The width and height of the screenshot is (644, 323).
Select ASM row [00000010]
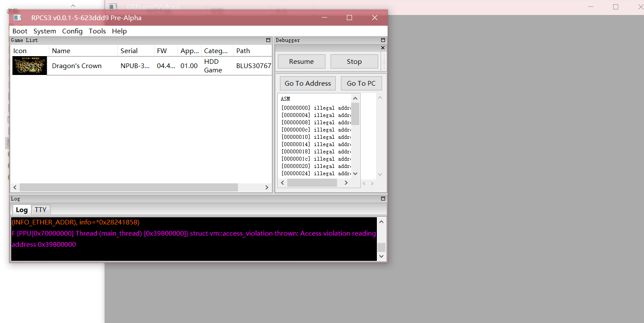coord(316,137)
